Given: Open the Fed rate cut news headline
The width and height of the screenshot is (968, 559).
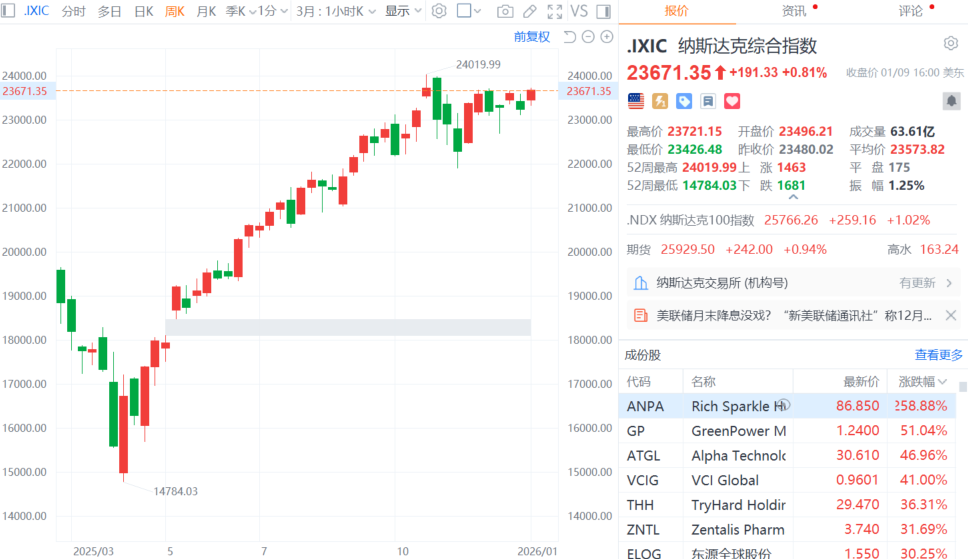Looking at the screenshot, I should coord(793,316).
